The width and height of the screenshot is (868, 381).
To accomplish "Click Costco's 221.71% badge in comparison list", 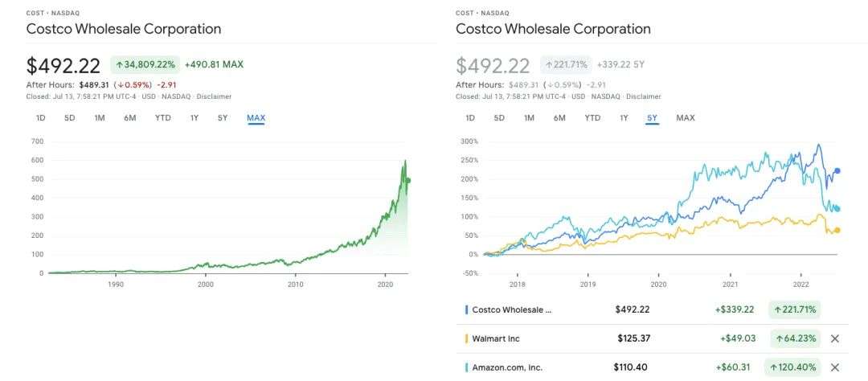I will [x=794, y=309].
